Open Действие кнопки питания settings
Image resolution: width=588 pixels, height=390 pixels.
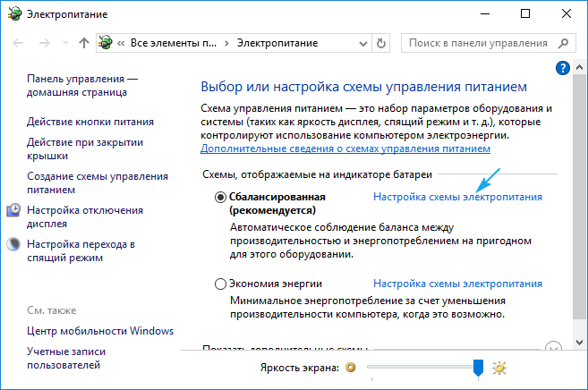click(x=90, y=122)
